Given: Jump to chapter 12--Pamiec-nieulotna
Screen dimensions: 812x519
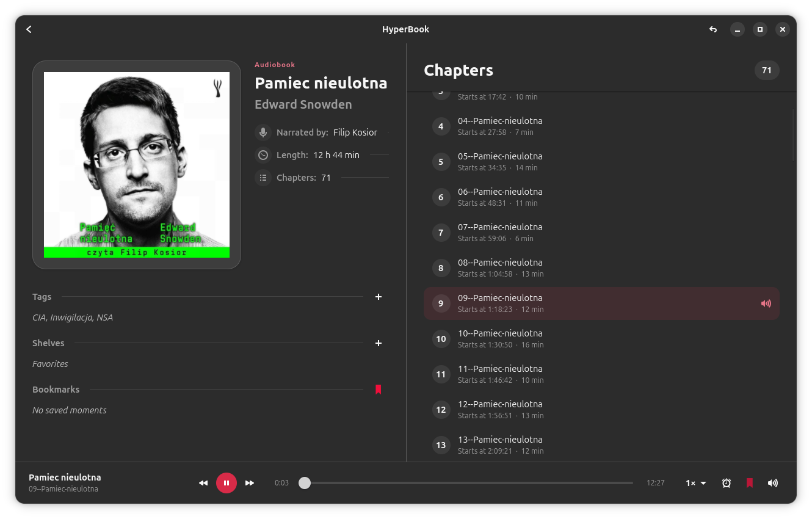Looking at the screenshot, I should [601, 410].
